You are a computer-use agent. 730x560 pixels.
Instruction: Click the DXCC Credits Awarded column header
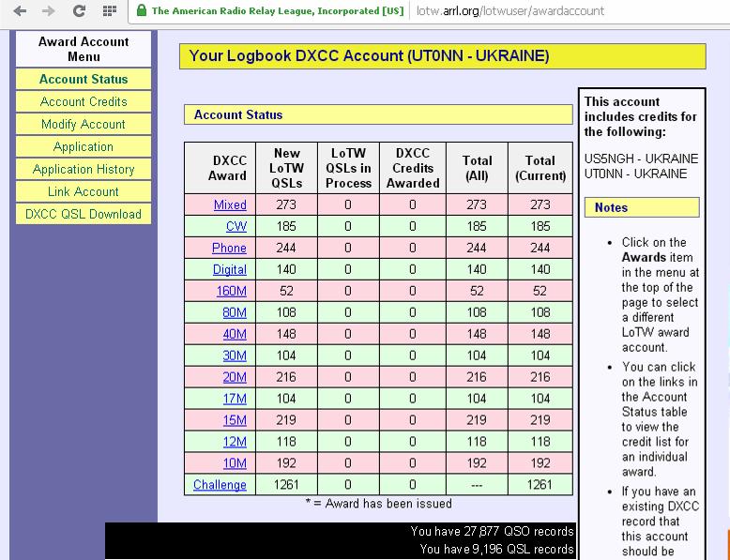413,168
